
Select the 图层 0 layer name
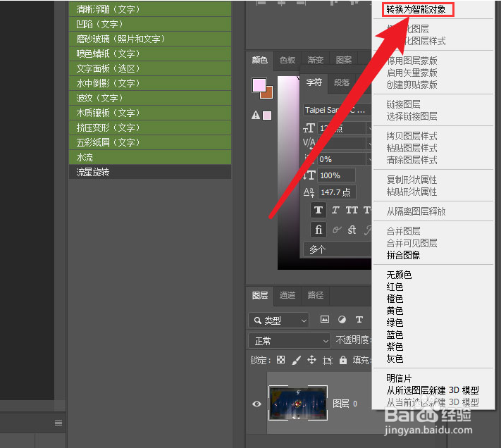click(x=345, y=404)
